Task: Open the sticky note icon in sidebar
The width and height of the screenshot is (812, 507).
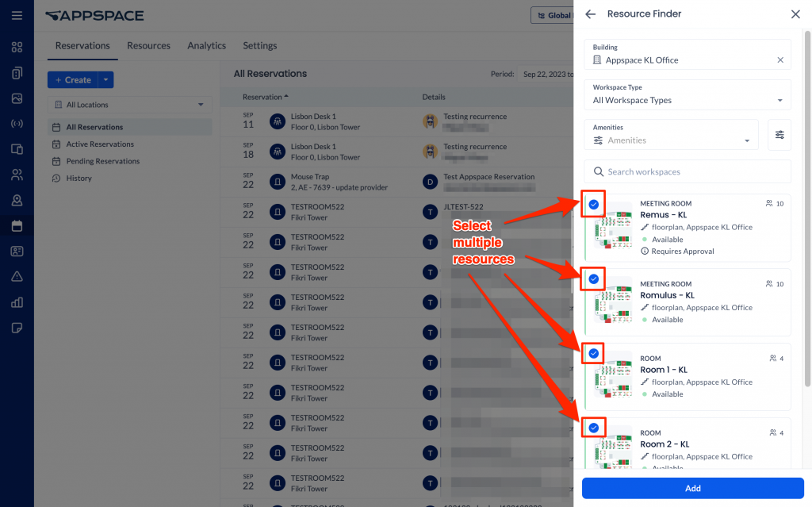Action: tap(17, 328)
